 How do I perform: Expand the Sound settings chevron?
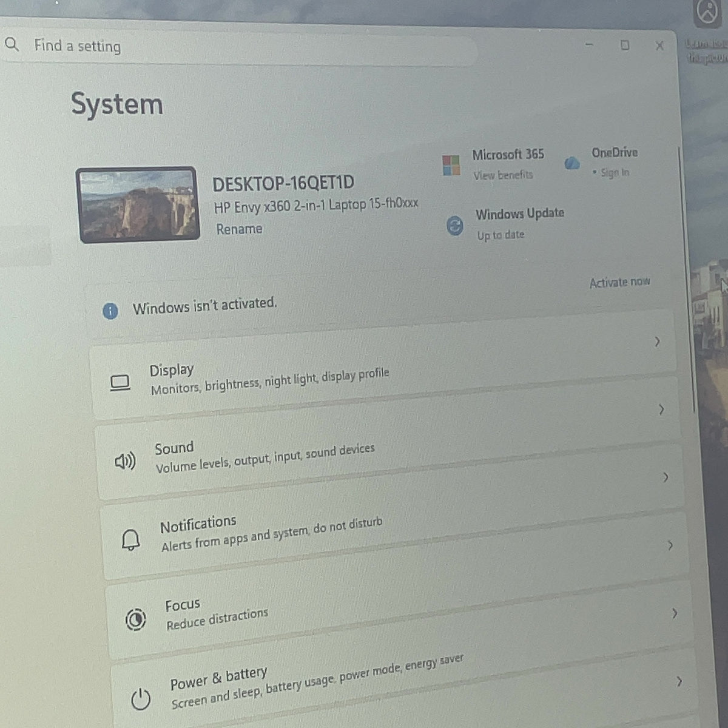tap(661, 410)
